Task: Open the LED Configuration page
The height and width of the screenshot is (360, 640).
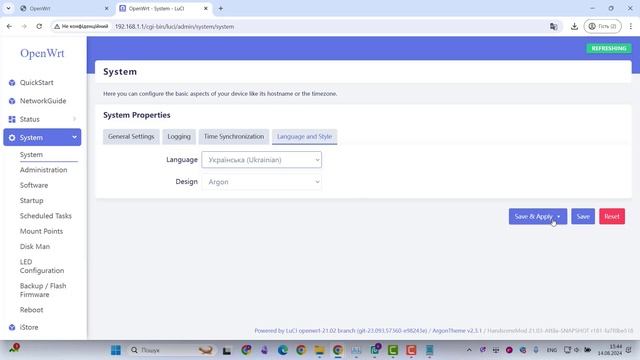Action: click(42, 266)
